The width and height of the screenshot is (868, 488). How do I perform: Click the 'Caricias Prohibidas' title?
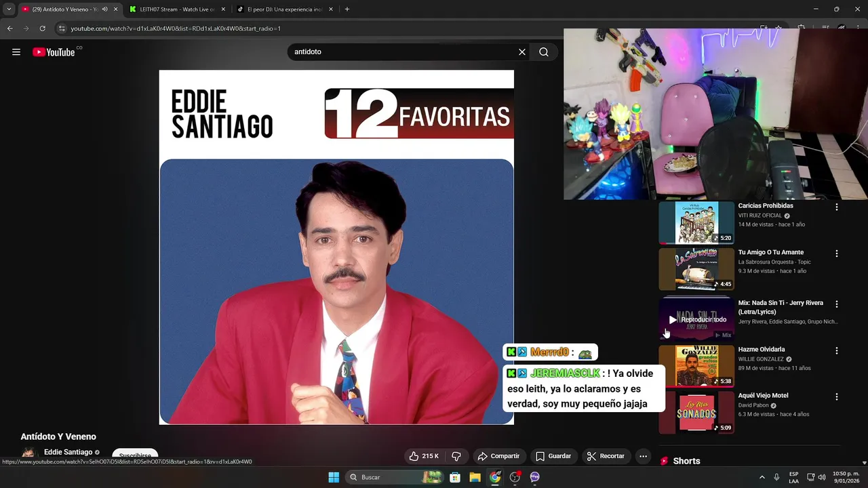pyautogui.click(x=766, y=206)
